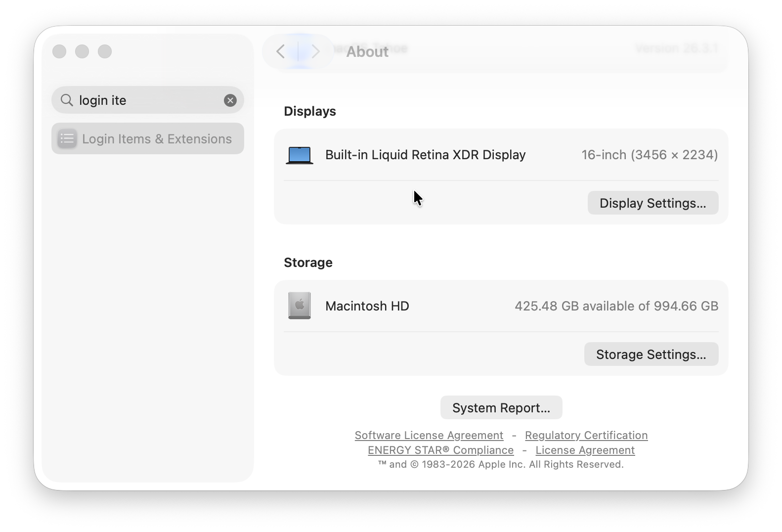This screenshot has width=782, height=532.
Task: Open the Software License Agreement link
Action: [428, 435]
